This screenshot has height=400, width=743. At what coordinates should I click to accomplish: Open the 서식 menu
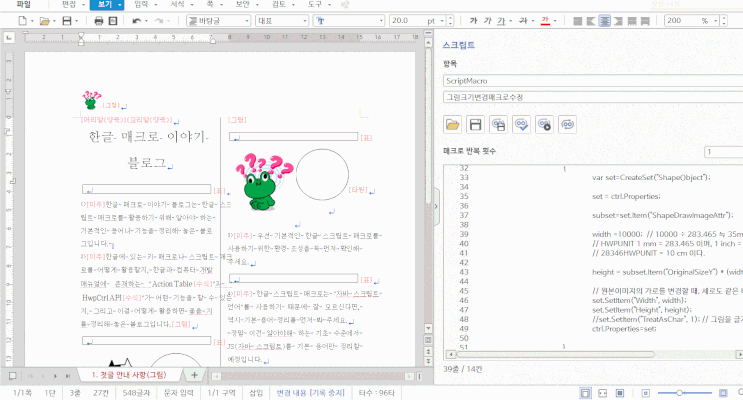pos(177,5)
